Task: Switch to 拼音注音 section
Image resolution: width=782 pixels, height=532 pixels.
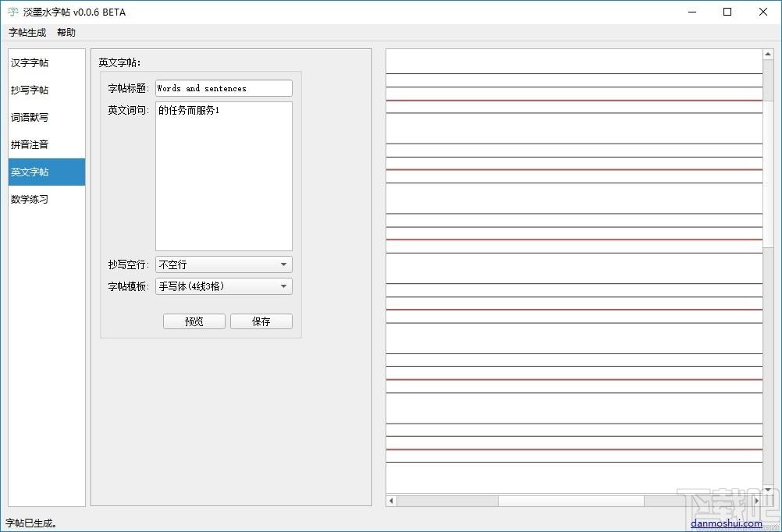Action: [x=46, y=144]
